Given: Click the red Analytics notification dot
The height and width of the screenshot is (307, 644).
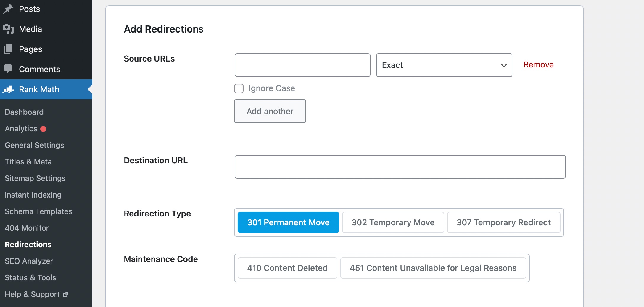Looking at the screenshot, I should pyautogui.click(x=43, y=129).
